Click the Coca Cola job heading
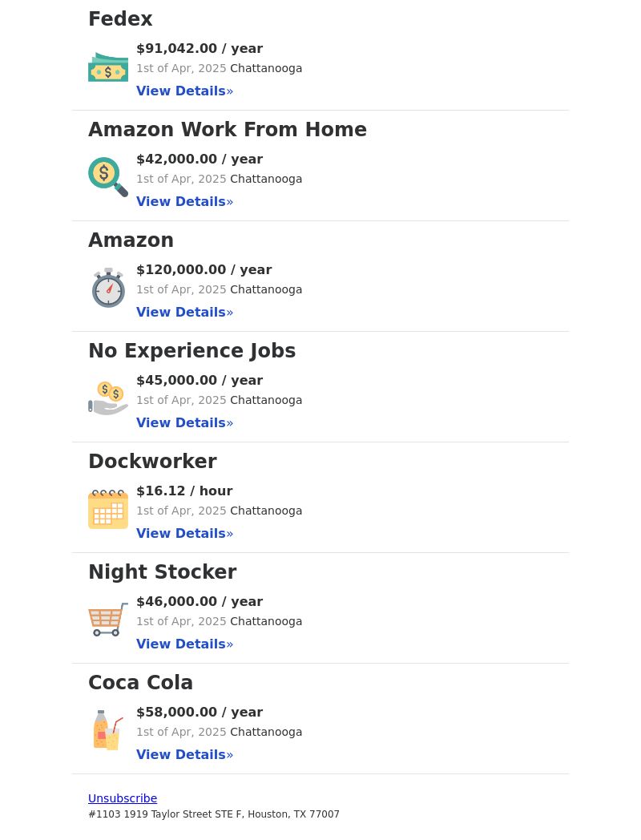The height and width of the screenshot is (840, 641). [140, 683]
